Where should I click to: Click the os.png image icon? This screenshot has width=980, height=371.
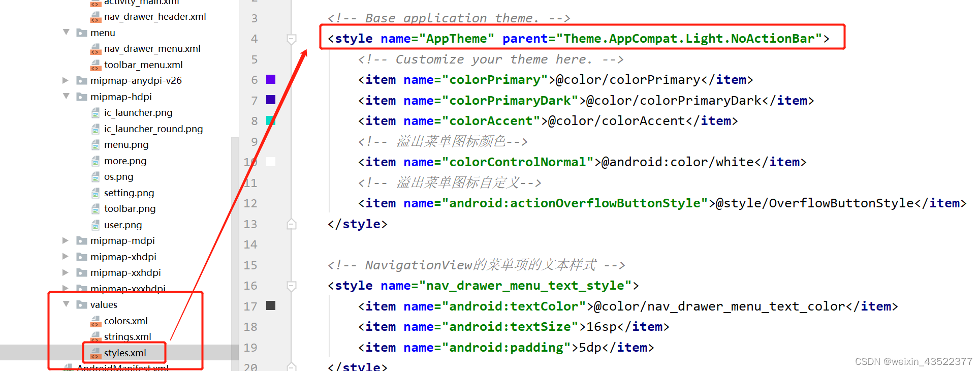96,177
